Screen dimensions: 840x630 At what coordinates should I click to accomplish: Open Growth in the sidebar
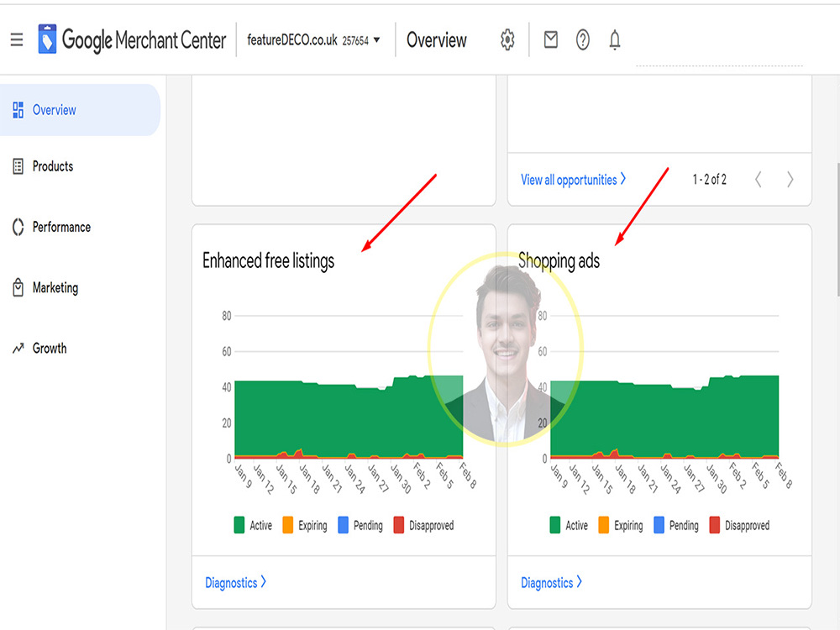click(x=50, y=349)
